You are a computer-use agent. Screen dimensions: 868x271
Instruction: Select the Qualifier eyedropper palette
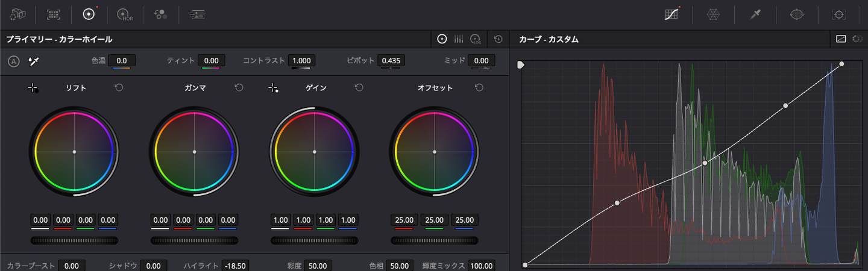point(755,14)
